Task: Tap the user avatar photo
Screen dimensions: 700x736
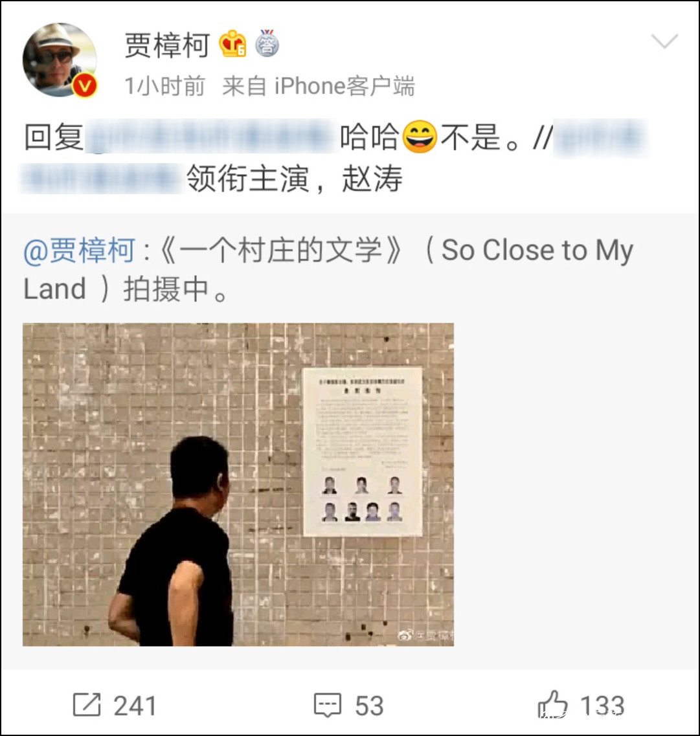Action: pos(60,60)
